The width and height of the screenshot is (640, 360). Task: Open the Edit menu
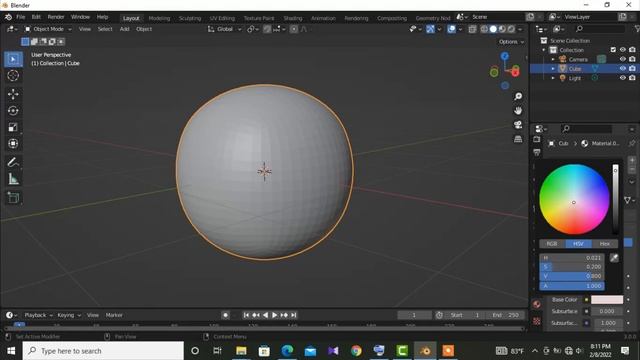click(36, 17)
